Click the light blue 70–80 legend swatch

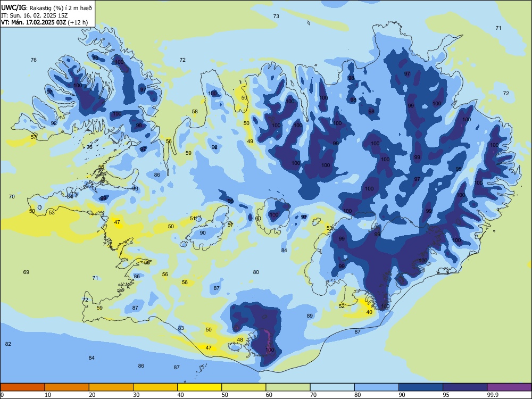[332, 387]
